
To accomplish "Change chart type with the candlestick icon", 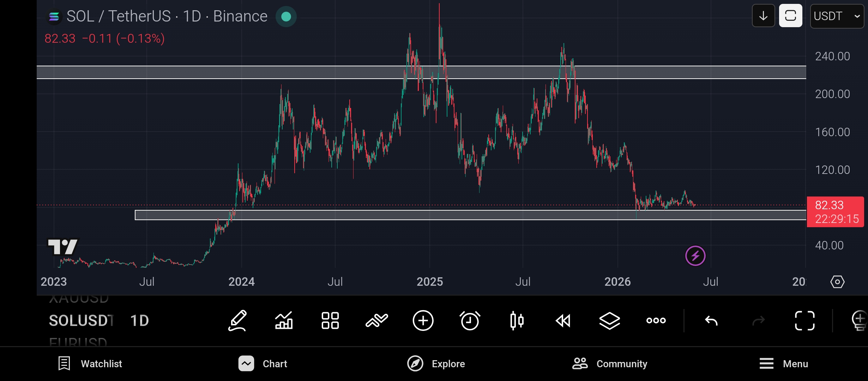I will click(517, 321).
